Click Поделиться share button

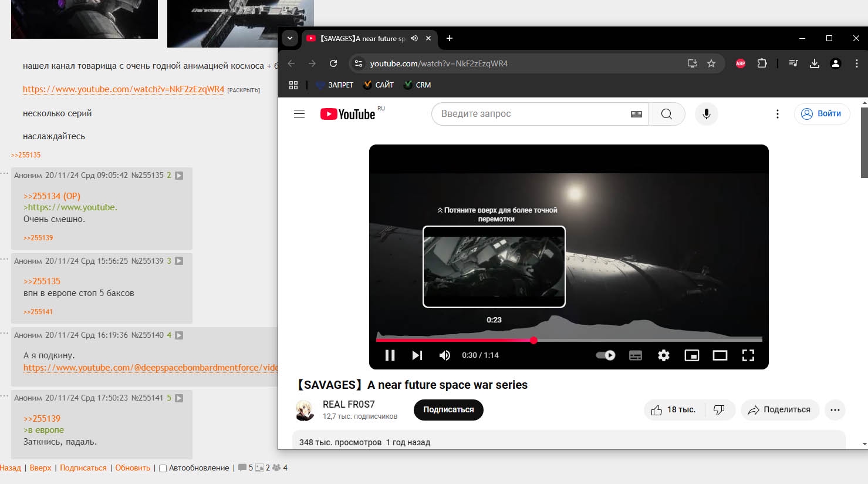779,410
